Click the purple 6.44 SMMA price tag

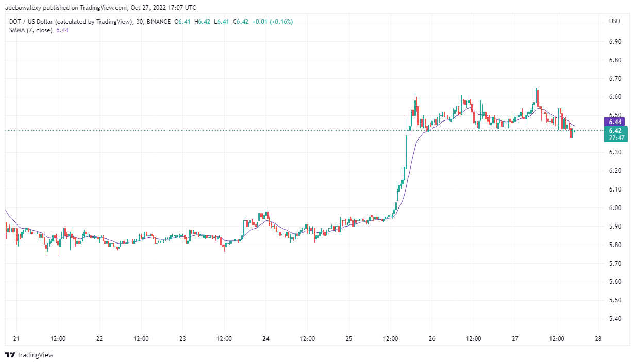tap(614, 122)
